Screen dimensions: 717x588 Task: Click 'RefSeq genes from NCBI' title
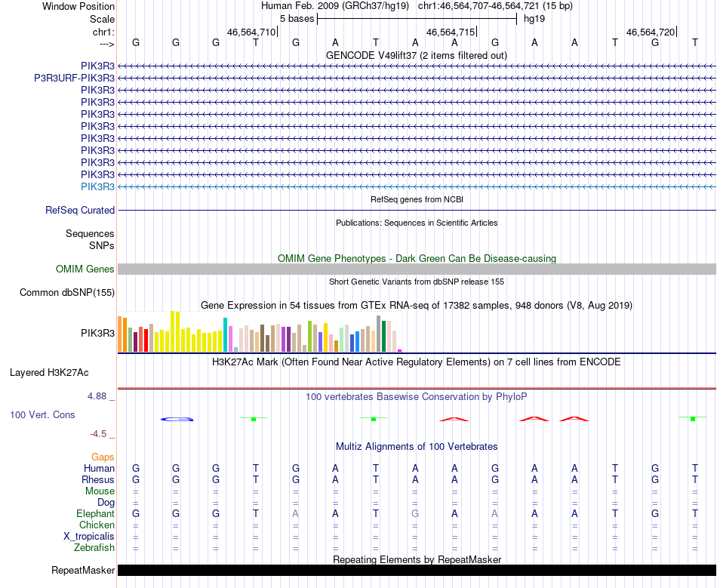pyautogui.click(x=417, y=199)
